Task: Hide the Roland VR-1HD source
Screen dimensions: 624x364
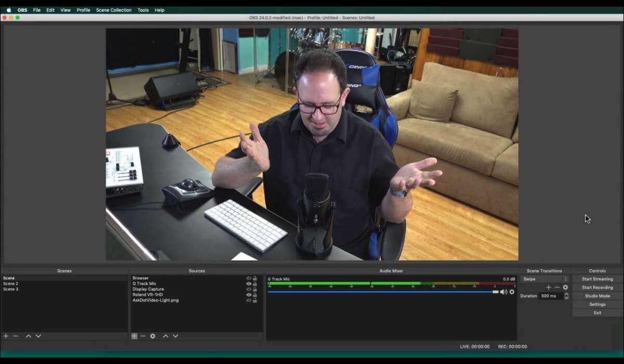Action: pos(249,295)
